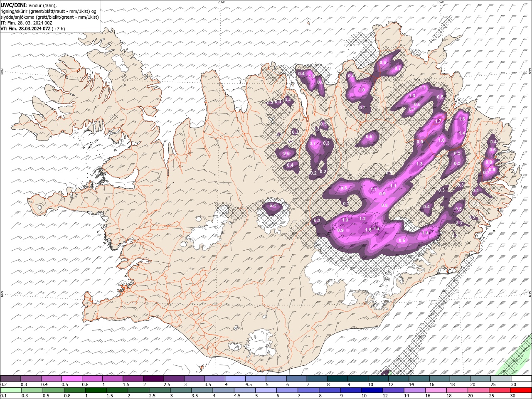Viewport: 532px width, 399px height.
Task: Select the light pink 16 swatch, lower legend
Action: (x=436, y=390)
